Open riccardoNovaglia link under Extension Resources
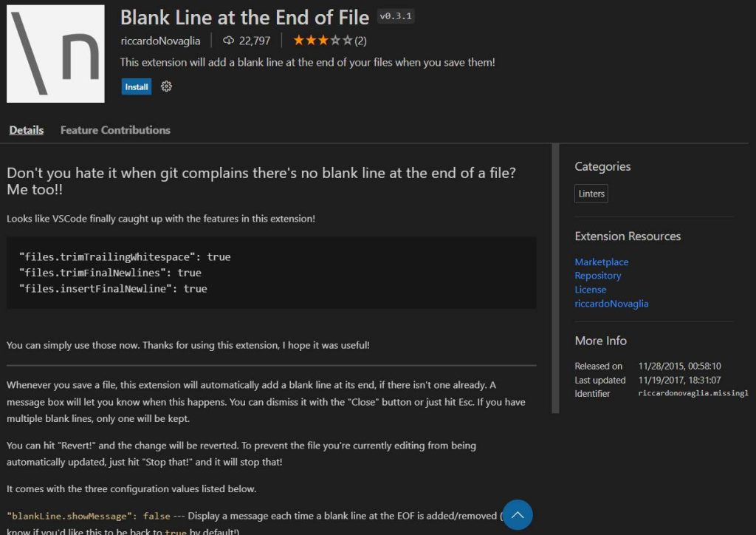This screenshot has height=535, width=756. coord(611,304)
